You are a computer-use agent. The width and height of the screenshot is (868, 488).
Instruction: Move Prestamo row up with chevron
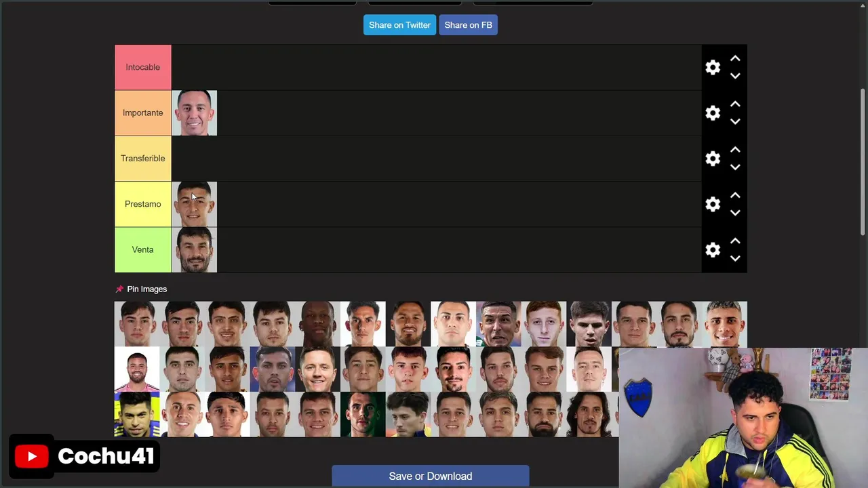735,195
